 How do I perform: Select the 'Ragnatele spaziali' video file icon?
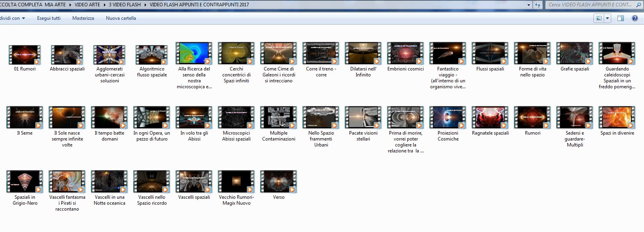coord(490,118)
